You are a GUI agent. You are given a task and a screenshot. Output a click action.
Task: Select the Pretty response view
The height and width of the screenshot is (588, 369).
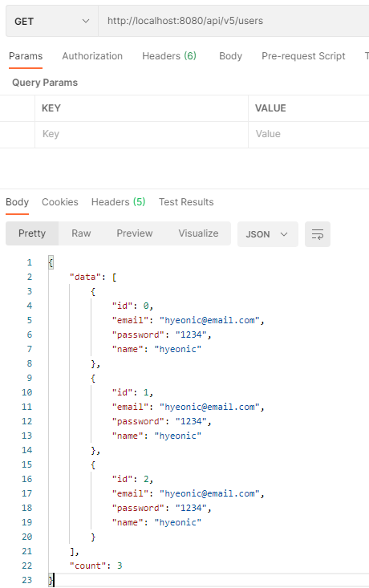click(32, 233)
